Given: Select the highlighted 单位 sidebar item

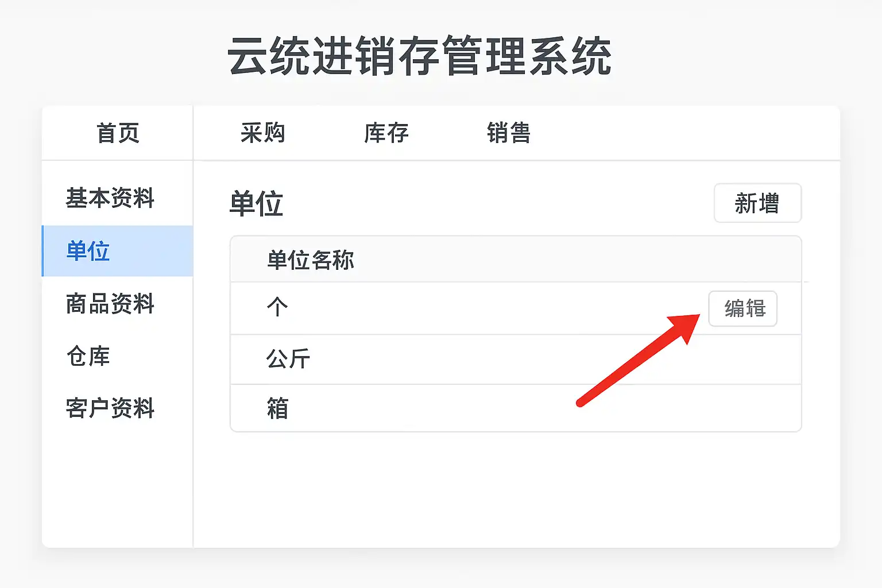Looking at the screenshot, I should 88,251.
